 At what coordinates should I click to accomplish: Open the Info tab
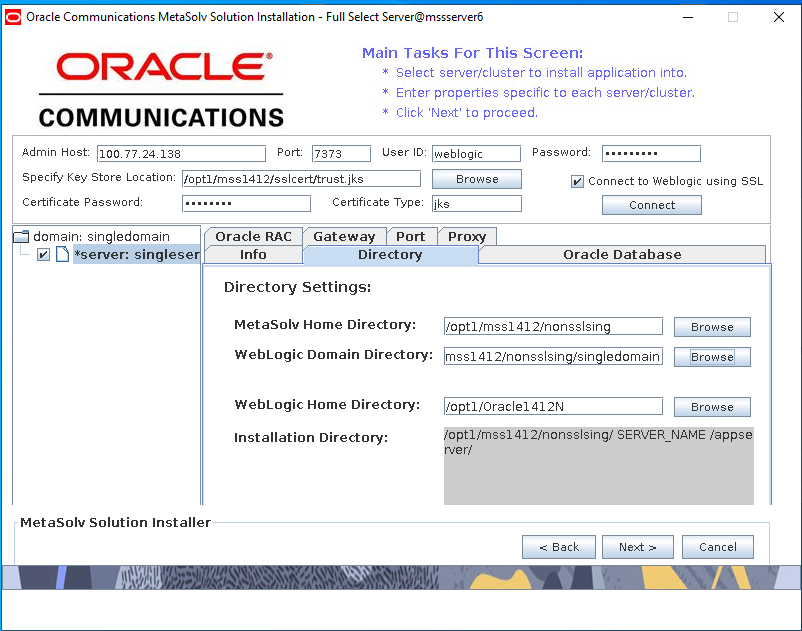click(x=254, y=255)
